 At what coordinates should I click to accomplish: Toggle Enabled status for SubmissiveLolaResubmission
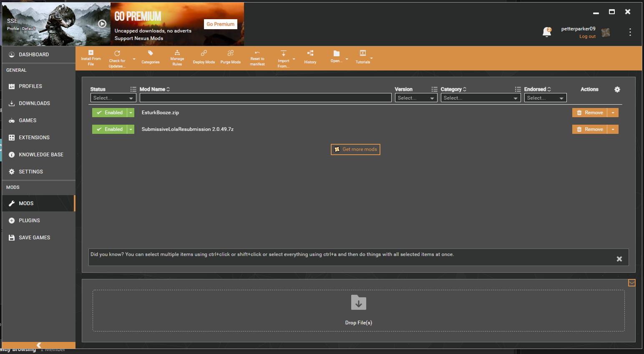[x=110, y=129]
